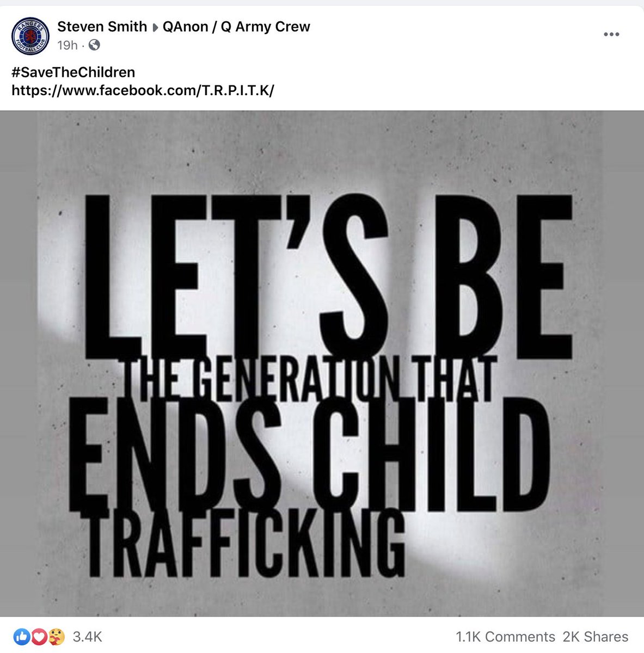View the 2K Shares list
Image resolution: width=644 pixels, height=653 pixels.
click(x=595, y=636)
